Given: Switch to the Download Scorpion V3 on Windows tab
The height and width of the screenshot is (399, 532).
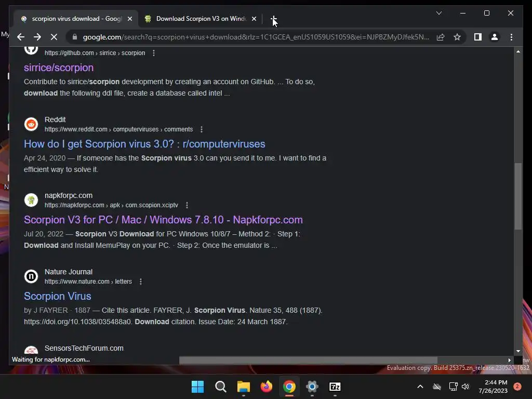Looking at the screenshot, I should [201, 19].
